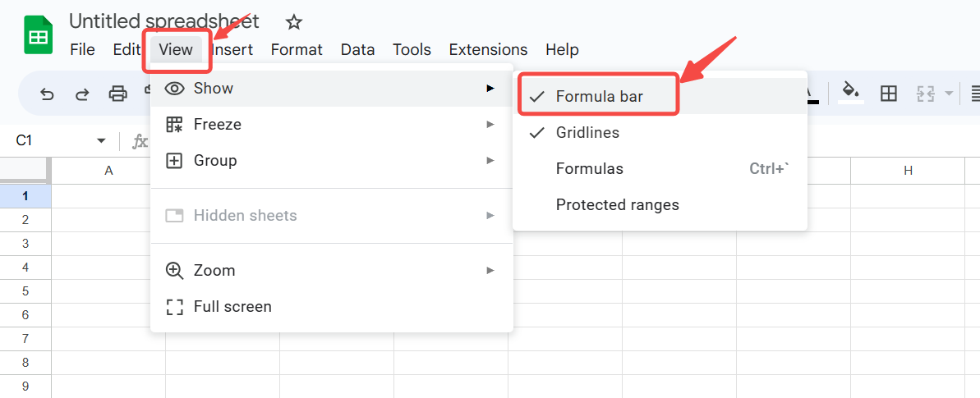Click the Print icon in toolbar
The image size is (980, 398).
[x=118, y=94]
